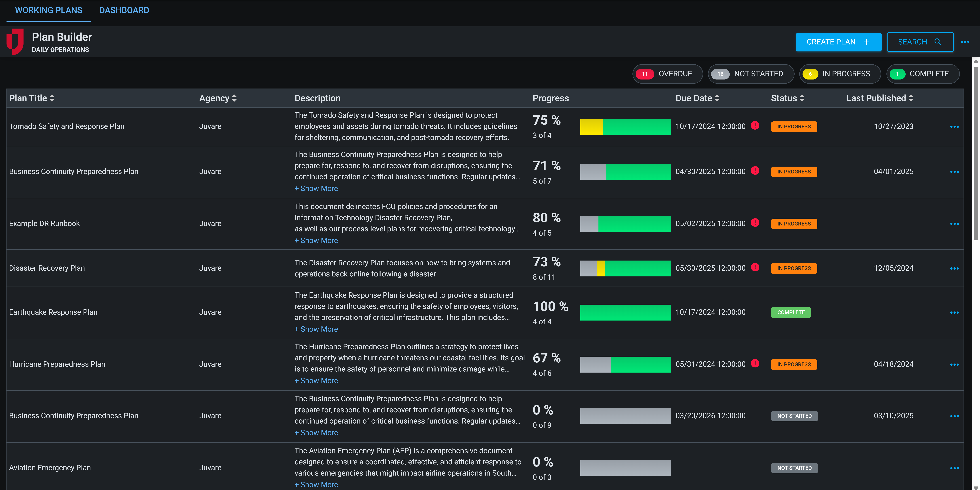
Task: Expand Show More on Example DR Runbook description
Action: (316, 240)
